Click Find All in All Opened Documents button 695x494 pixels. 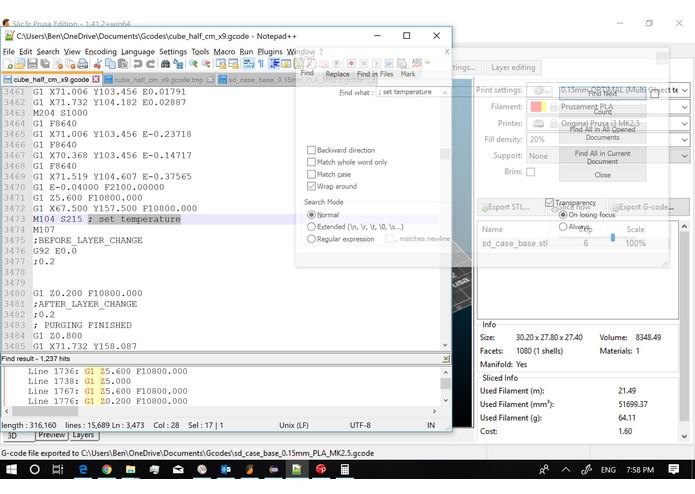(602, 133)
